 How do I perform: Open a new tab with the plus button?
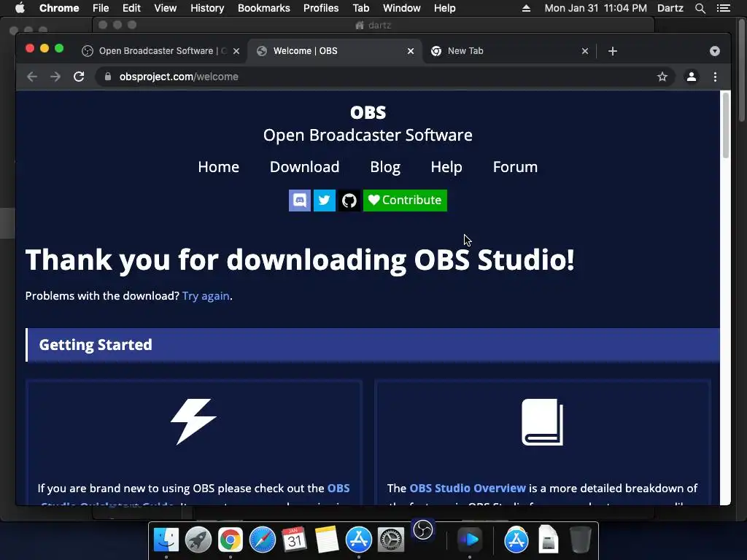[x=613, y=51]
